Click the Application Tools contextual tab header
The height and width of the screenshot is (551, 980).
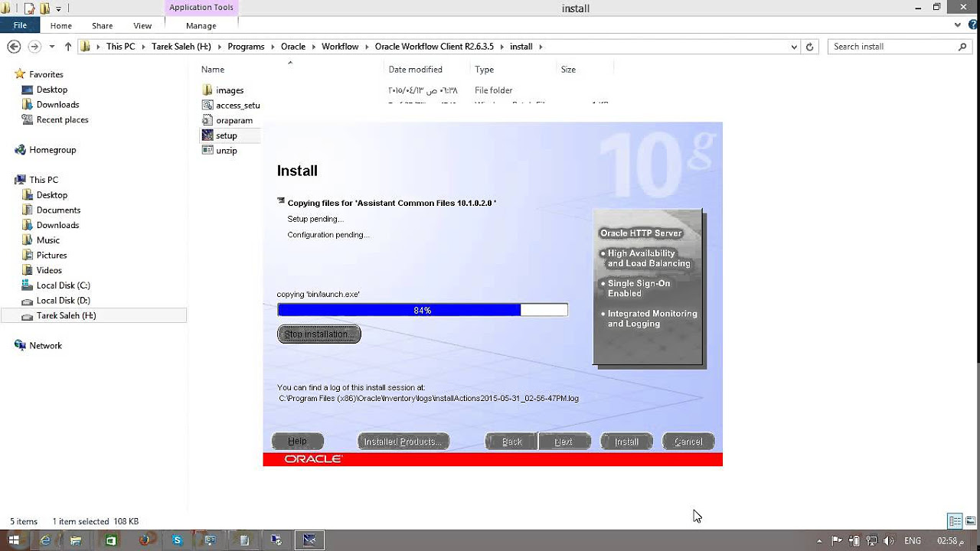[201, 8]
